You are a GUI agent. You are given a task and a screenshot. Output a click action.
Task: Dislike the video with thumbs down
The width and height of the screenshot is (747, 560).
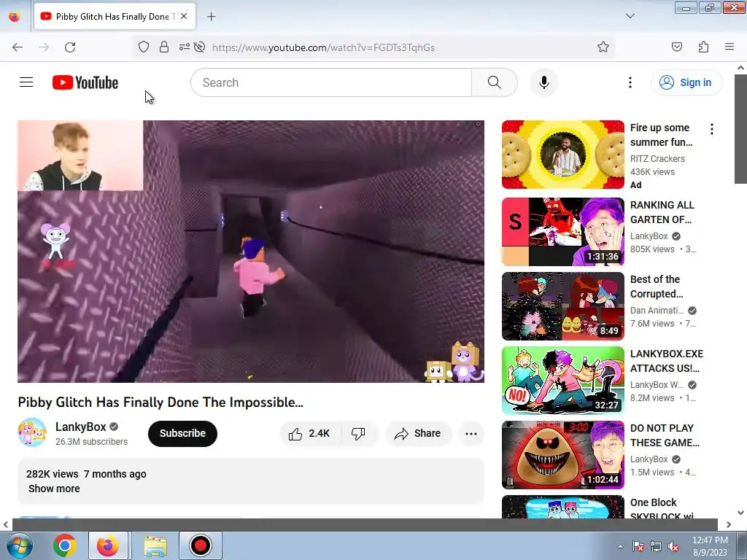pos(358,433)
